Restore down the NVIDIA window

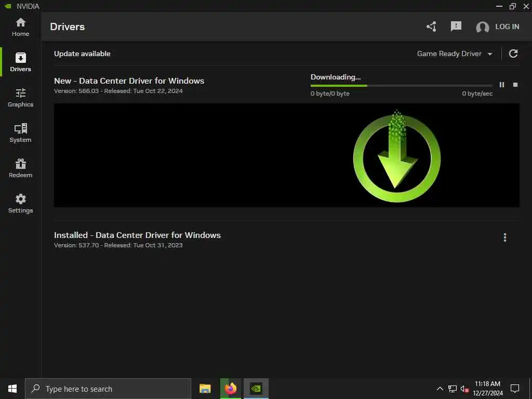pyautogui.click(x=513, y=6)
